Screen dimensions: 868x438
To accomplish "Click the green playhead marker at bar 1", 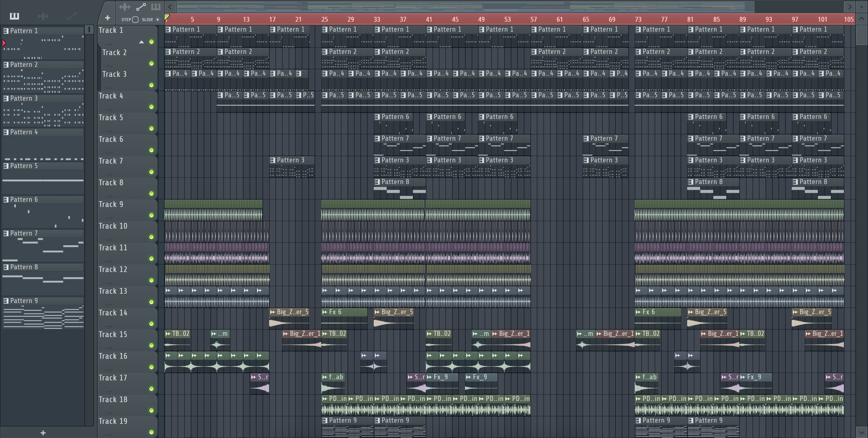I will click(x=167, y=17).
